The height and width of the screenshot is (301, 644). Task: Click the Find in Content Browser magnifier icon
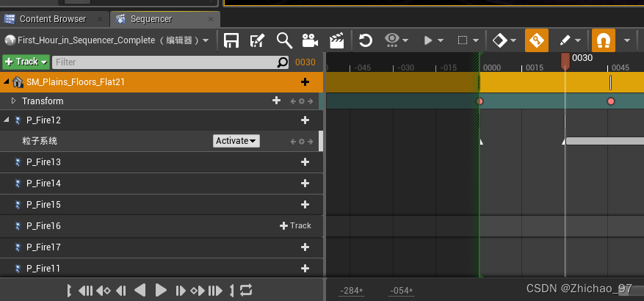(284, 40)
